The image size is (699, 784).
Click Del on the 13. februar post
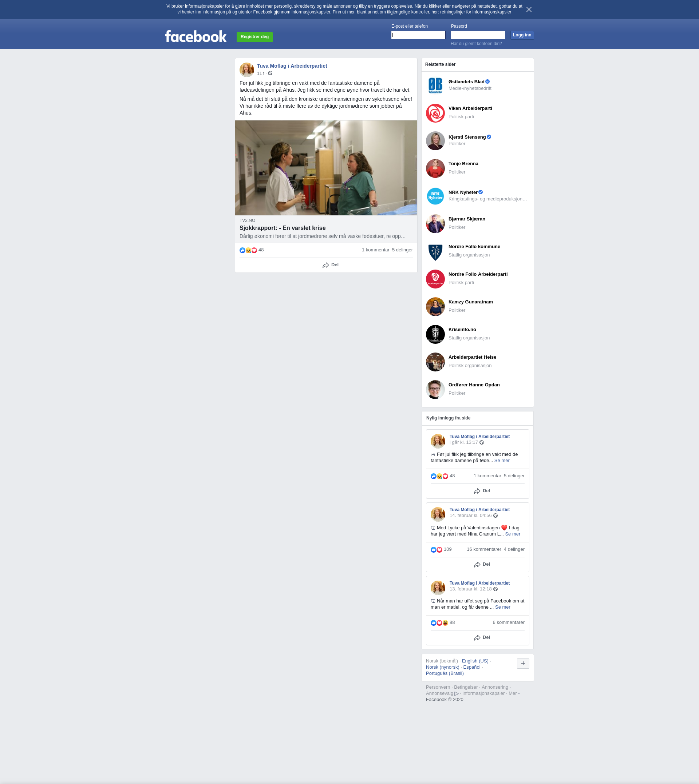482,638
